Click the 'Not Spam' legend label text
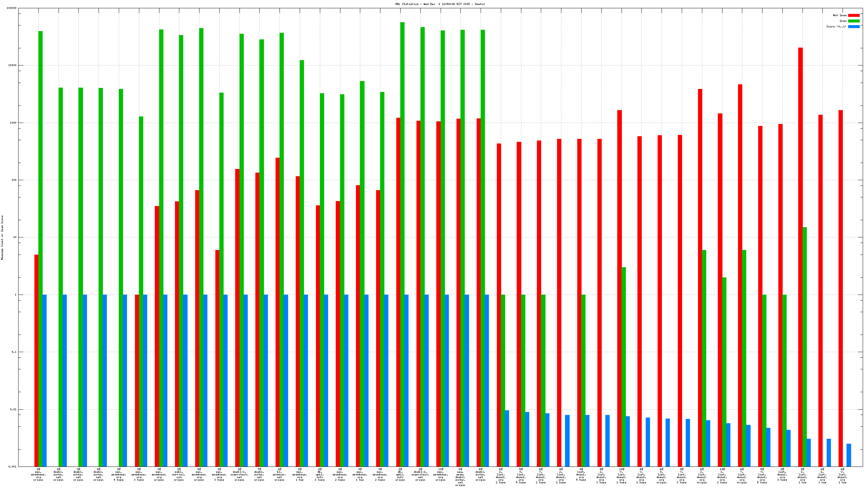 (839, 16)
